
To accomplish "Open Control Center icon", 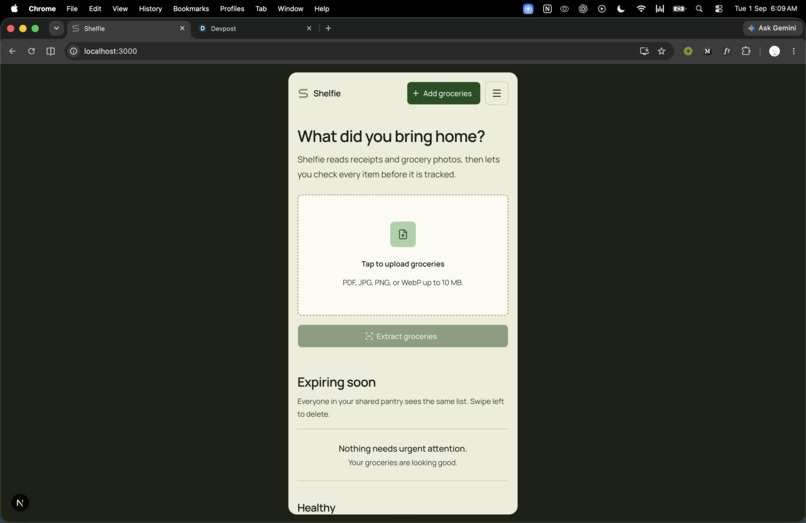I will pyautogui.click(x=719, y=8).
